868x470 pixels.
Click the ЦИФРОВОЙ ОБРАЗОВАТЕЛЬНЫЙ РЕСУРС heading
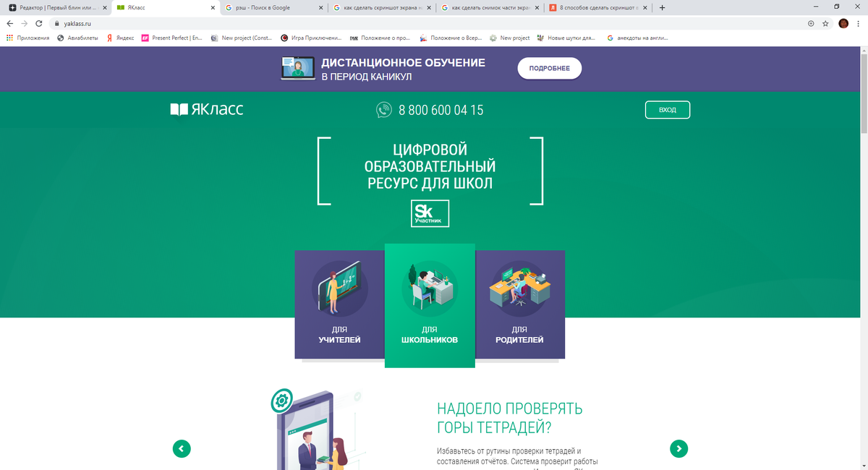tap(430, 166)
